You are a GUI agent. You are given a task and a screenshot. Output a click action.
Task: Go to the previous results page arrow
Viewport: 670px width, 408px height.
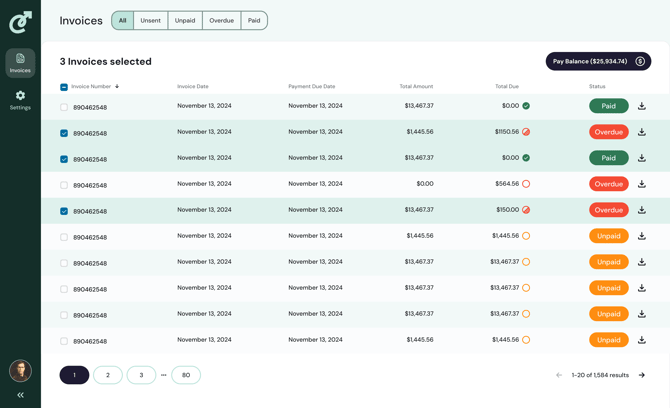(x=559, y=375)
